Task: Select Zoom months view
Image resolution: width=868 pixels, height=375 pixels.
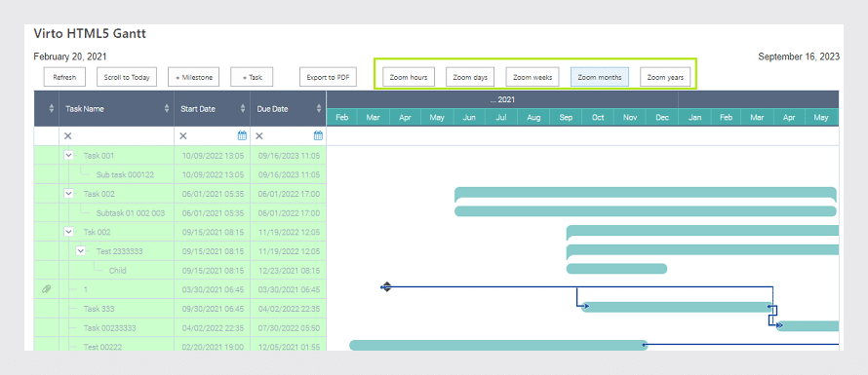Action: pos(600,77)
